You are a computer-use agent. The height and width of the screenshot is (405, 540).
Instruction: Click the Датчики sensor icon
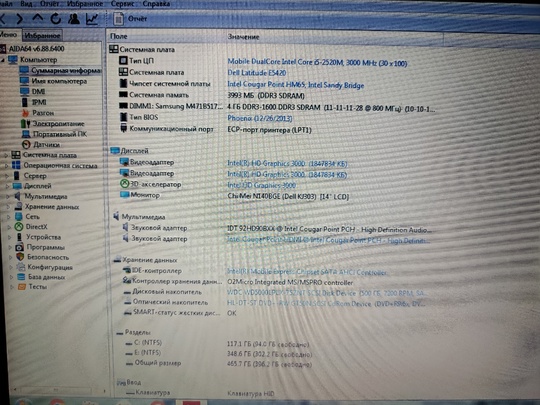click(x=26, y=144)
